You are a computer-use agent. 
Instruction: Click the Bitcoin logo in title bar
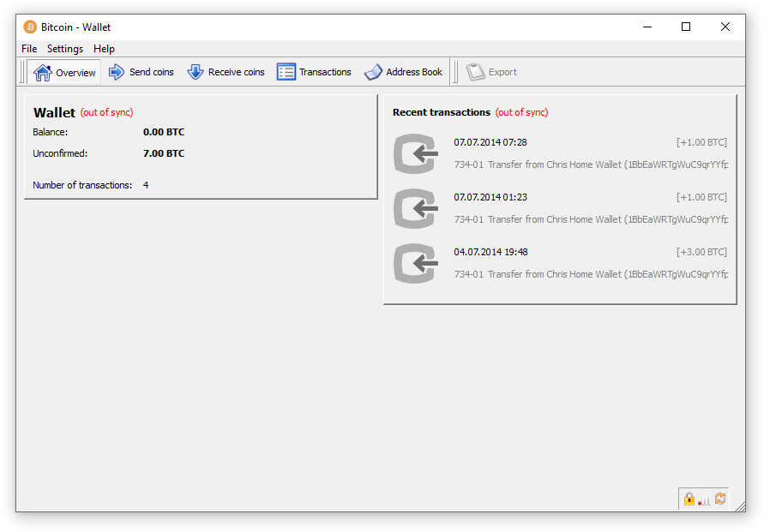pos(30,27)
